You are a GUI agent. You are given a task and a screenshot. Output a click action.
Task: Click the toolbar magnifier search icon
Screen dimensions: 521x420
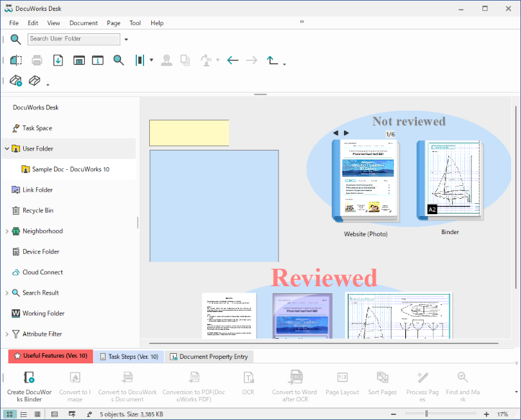[x=118, y=60]
